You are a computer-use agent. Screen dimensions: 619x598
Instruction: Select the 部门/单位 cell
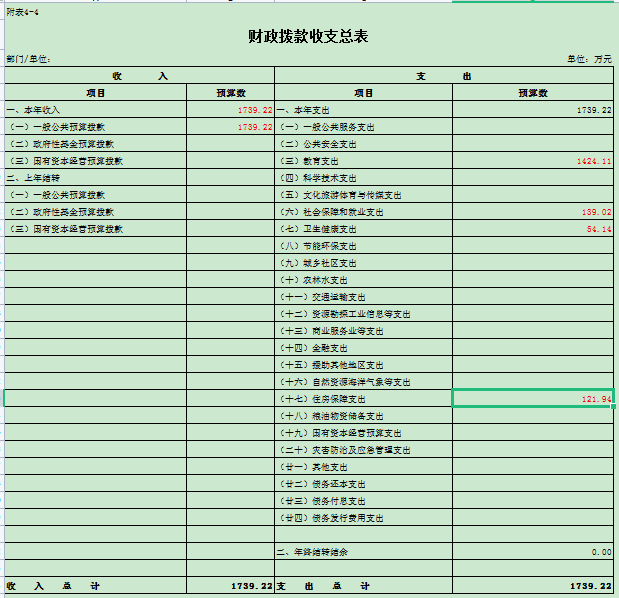click(x=28, y=59)
